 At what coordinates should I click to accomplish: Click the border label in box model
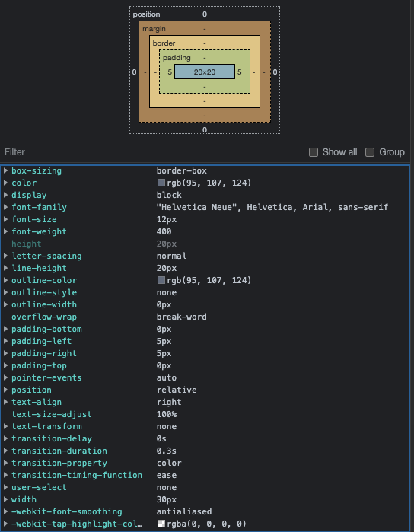(164, 43)
